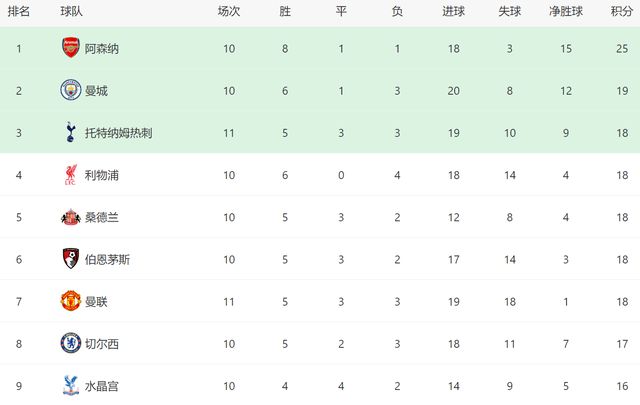
Task: Click the 利物浦 team name
Action: [100, 175]
